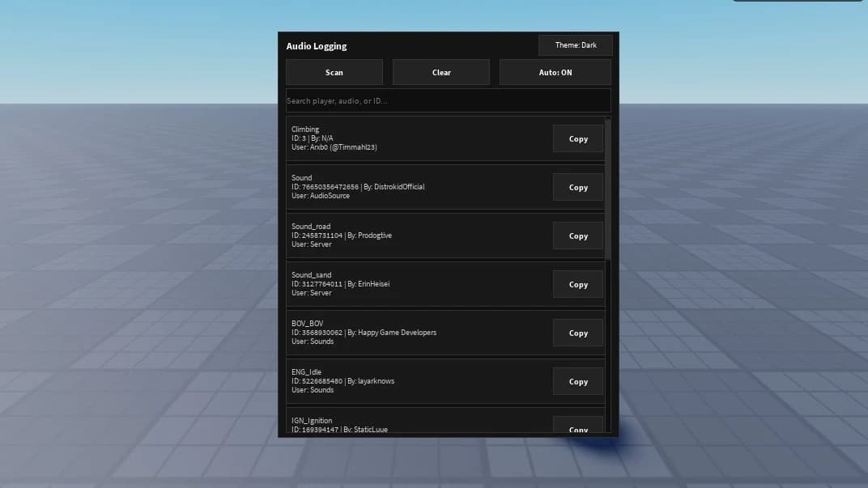Image resolution: width=868 pixels, height=488 pixels.
Task: Select the Sound_road entry title
Action: [x=311, y=227]
